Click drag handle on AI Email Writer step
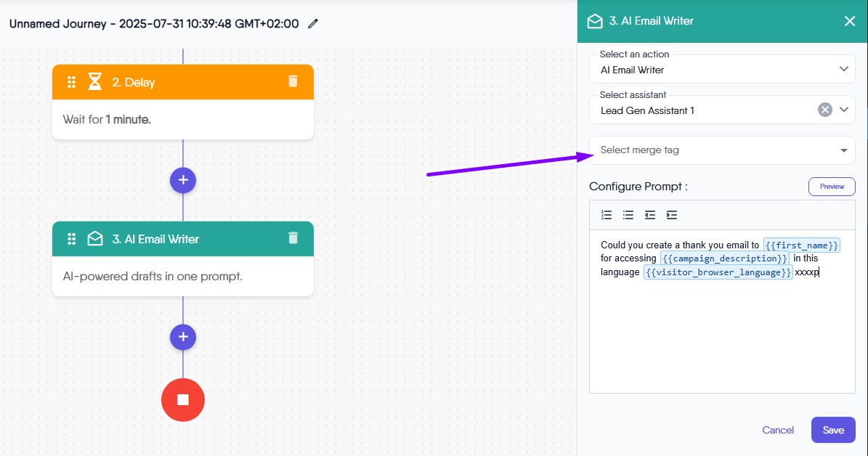868x456 pixels. coord(72,239)
